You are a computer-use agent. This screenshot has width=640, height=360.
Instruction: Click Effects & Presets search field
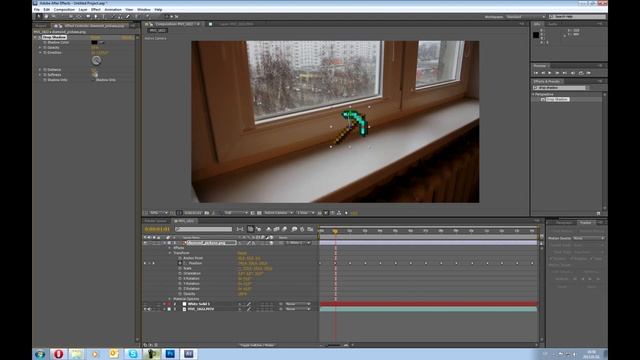(x=561, y=88)
